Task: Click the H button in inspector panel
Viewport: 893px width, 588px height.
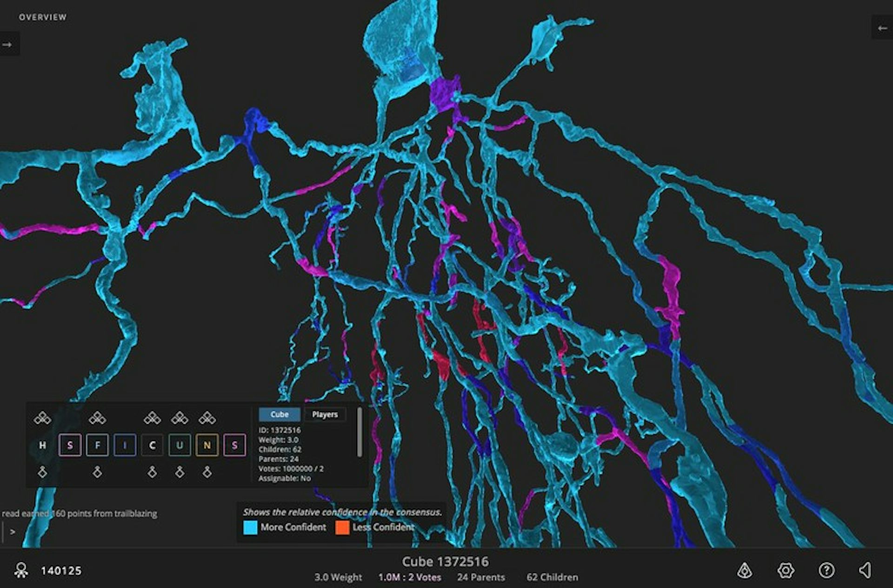Action: 42,445
